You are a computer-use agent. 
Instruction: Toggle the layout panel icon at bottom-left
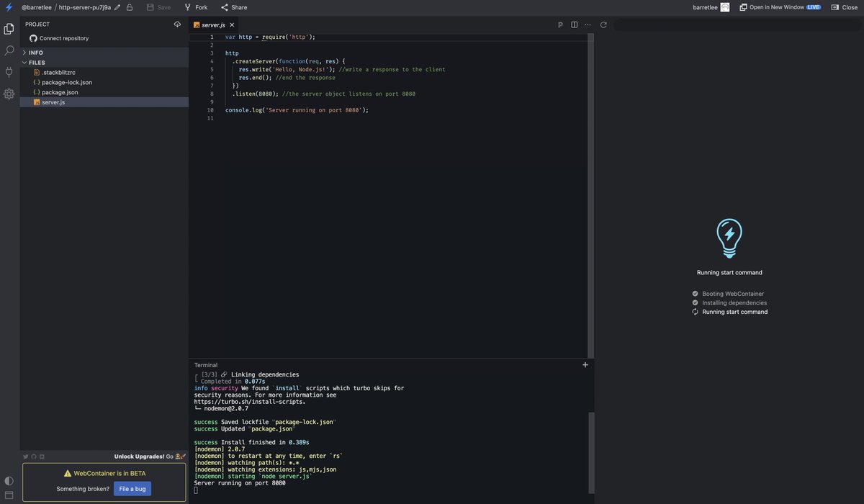[x=9, y=495]
